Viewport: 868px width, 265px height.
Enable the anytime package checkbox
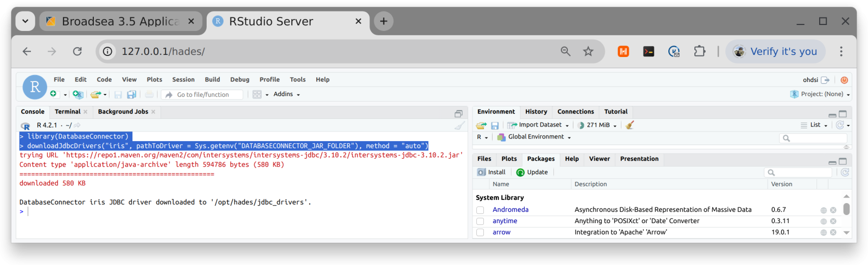point(480,222)
